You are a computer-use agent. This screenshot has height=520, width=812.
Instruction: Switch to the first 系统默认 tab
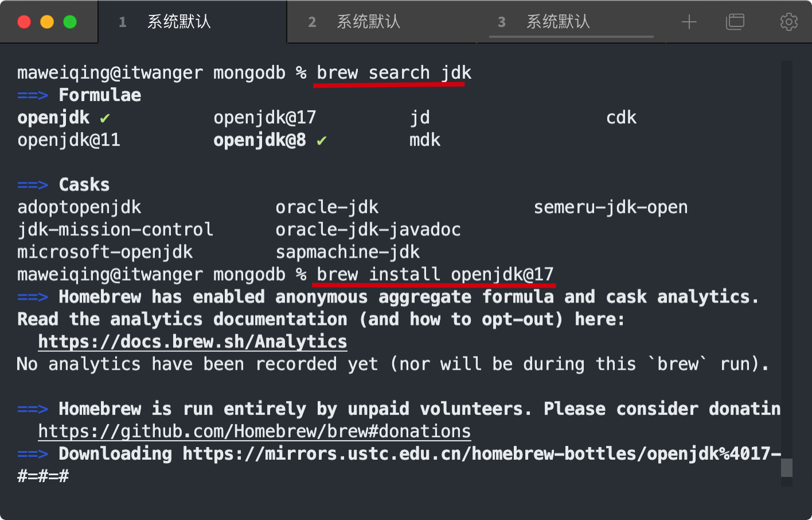pyautogui.click(x=179, y=22)
